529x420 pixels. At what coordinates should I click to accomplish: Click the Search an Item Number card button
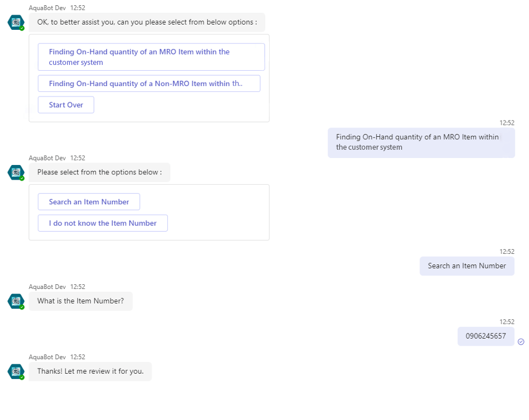[89, 202]
